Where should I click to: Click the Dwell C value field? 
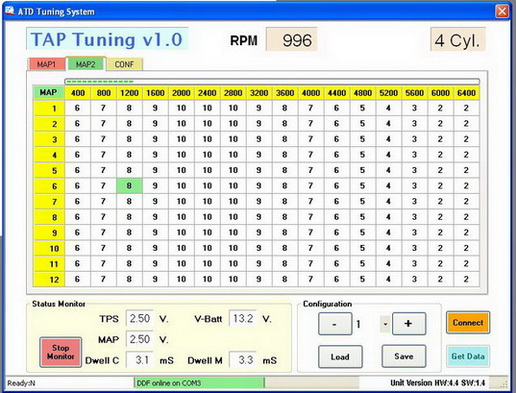(x=140, y=360)
